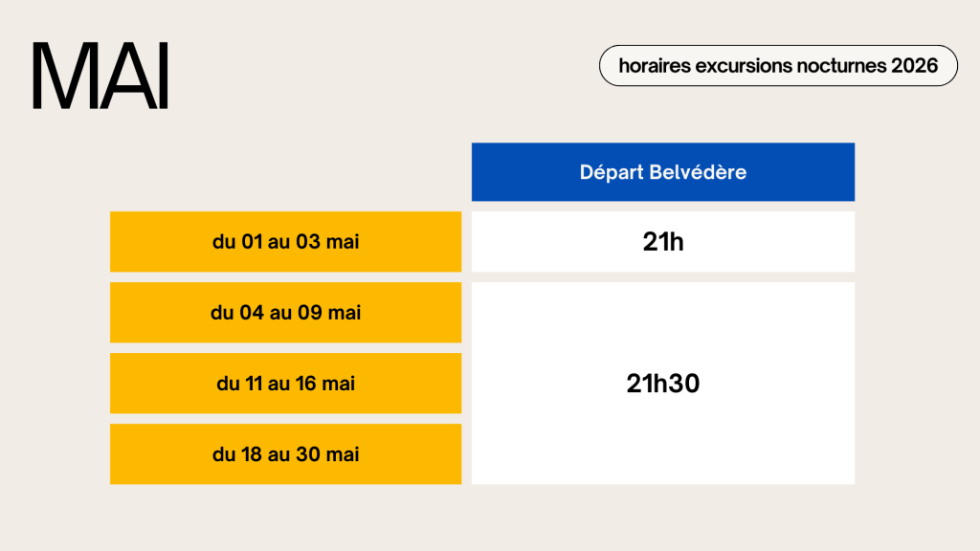Click the number 16 in third date row
The height and width of the screenshot is (551, 980).
pyautogui.click(x=307, y=384)
